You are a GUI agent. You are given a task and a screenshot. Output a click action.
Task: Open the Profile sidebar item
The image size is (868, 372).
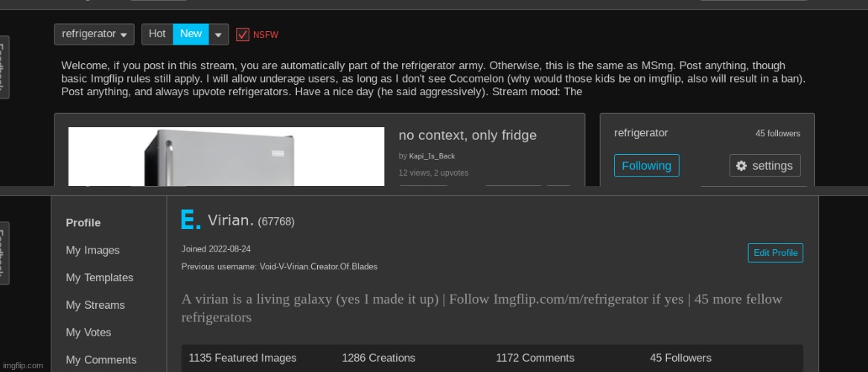(x=83, y=222)
